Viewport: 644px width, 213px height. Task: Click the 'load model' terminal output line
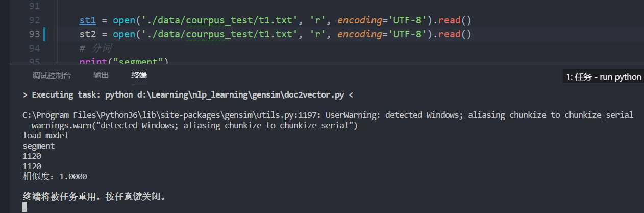45,136
